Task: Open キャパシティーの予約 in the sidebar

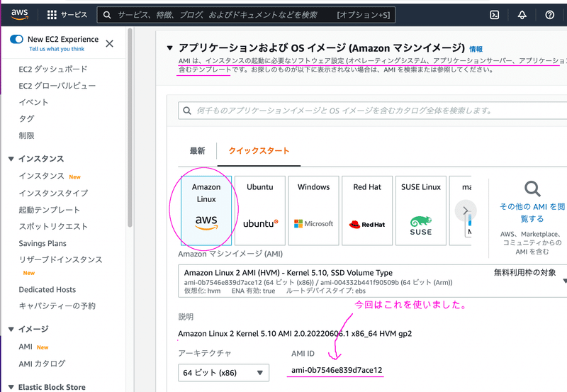Action: point(57,306)
